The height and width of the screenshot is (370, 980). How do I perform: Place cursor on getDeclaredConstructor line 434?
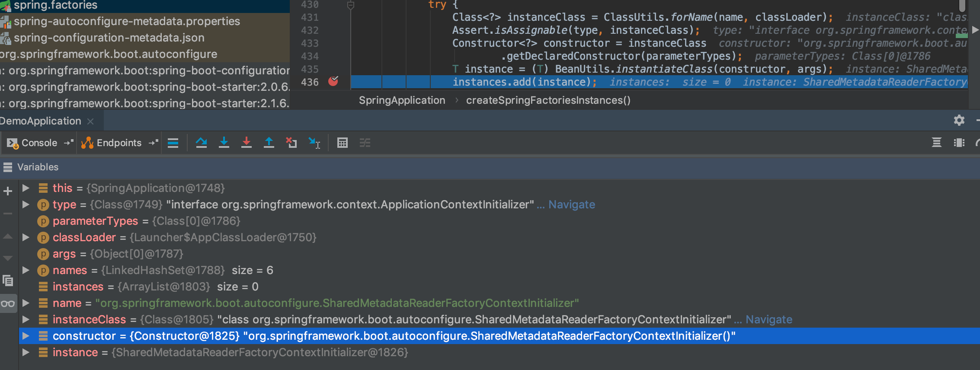[621, 56]
